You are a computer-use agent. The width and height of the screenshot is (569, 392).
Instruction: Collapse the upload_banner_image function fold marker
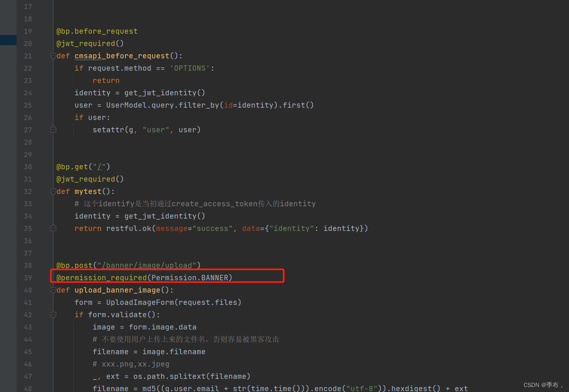53,290
